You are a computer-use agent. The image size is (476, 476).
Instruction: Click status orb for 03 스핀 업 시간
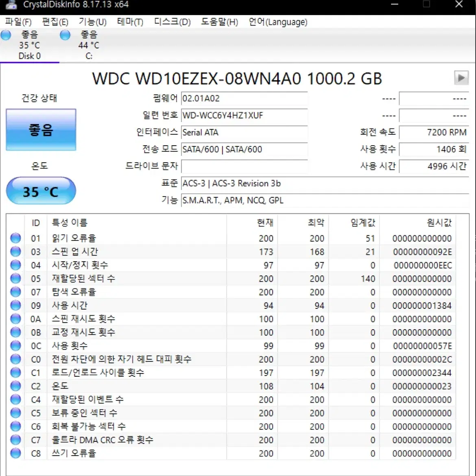(15, 252)
